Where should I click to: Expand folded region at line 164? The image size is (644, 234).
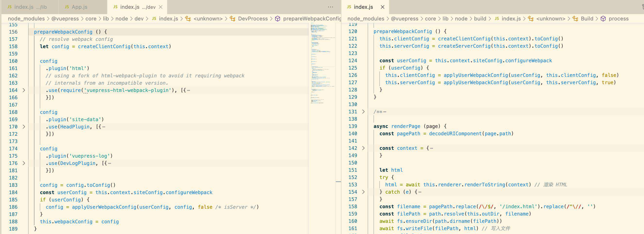point(24,90)
